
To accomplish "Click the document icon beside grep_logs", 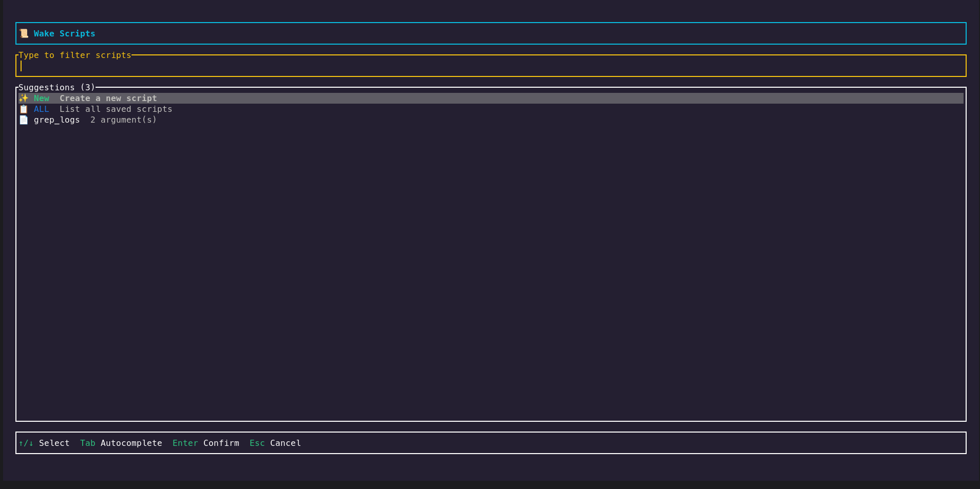I will (x=24, y=120).
